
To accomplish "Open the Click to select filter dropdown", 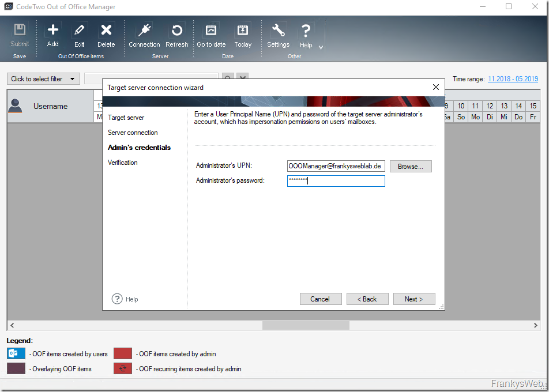I will 43,79.
